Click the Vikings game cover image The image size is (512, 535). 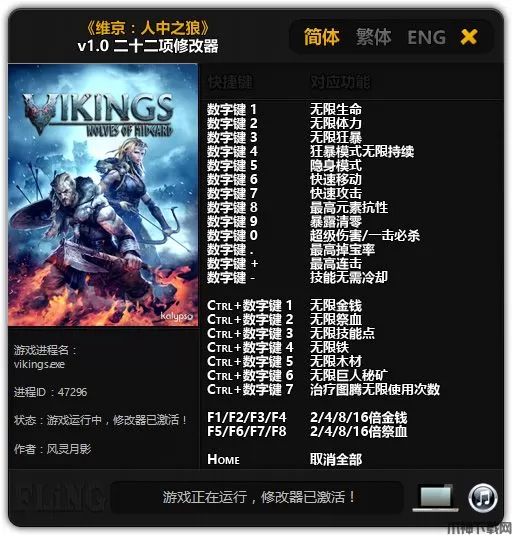pos(103,195)
